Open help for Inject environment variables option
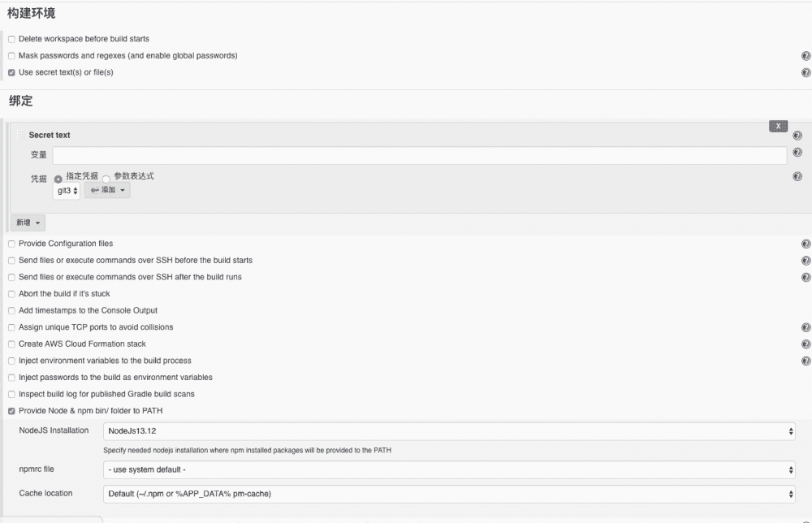 click(x=806, y=361)
